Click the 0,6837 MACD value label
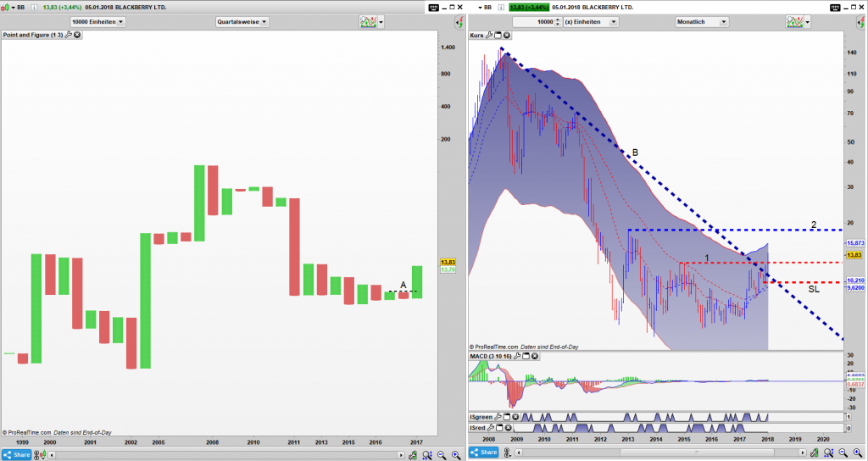Image resolution: width=868 pixels, height=461 pixels. tap(855, 385)
